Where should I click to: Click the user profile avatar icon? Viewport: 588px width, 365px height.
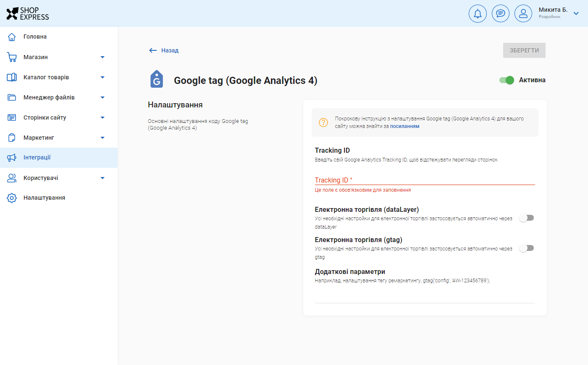[523, 13]
